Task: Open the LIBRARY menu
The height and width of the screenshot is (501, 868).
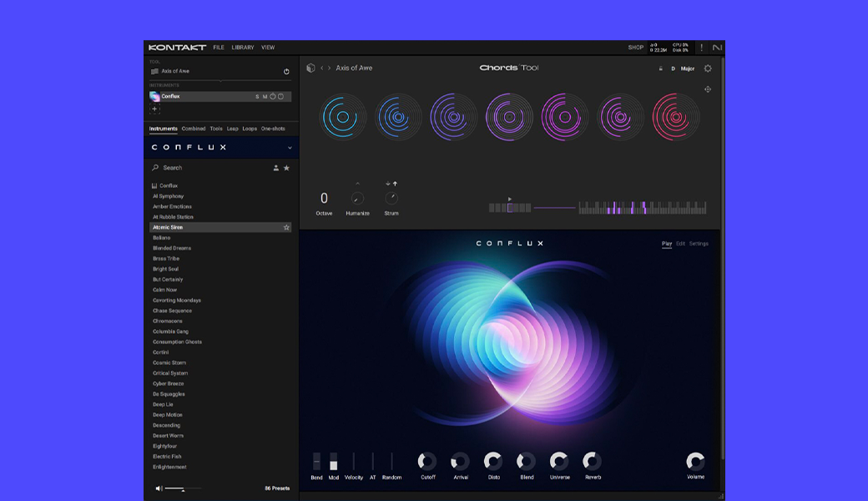Action: pyautogui.click(x=243, y=48)
